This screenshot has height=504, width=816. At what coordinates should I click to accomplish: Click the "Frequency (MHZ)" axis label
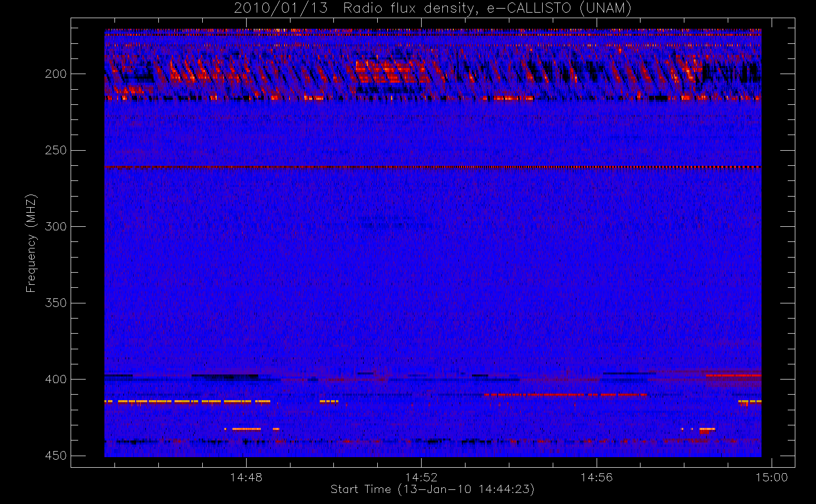pyautogui.click(x=31, y=243)
